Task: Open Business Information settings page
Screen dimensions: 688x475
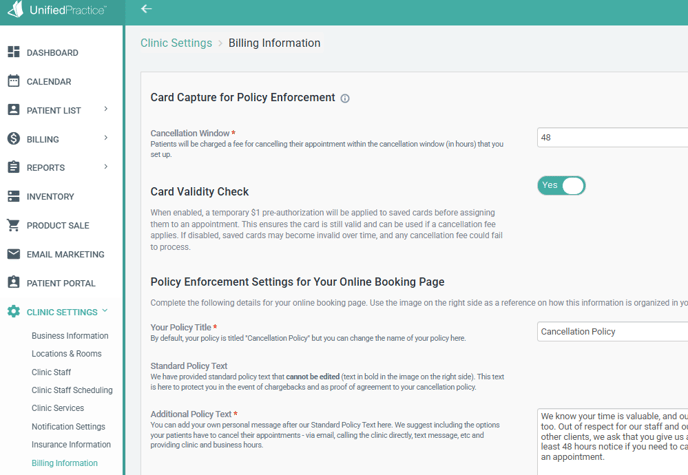Action: click(70, 336)
